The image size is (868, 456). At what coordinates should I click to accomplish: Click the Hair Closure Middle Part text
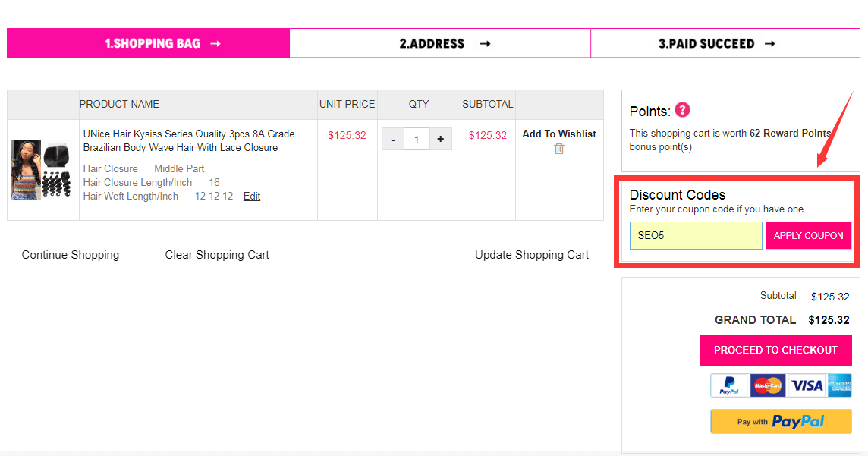(144, 168)
